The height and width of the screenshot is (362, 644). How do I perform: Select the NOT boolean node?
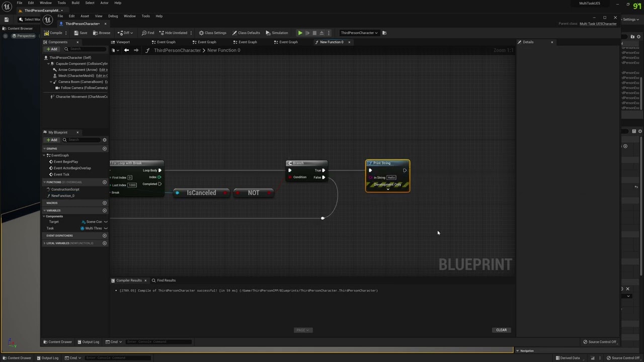click(x=254, y=193)
